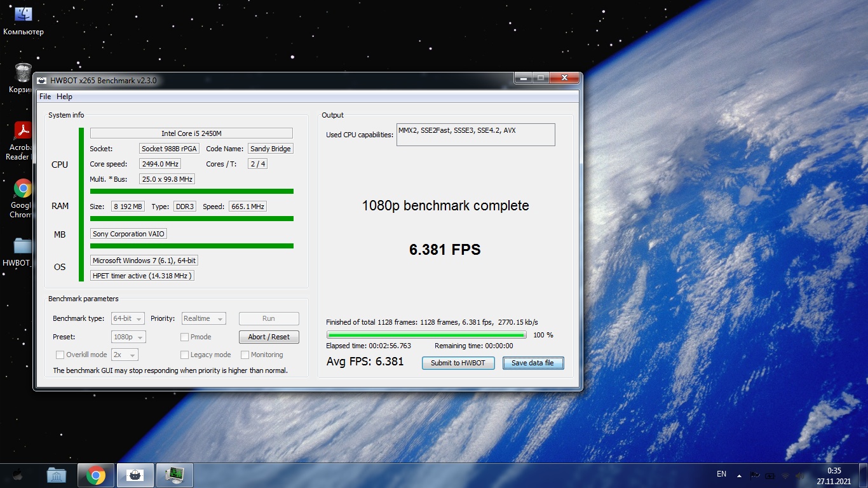Click the Run button
Viewport: 868px width, 488px height.
point(269,318)
